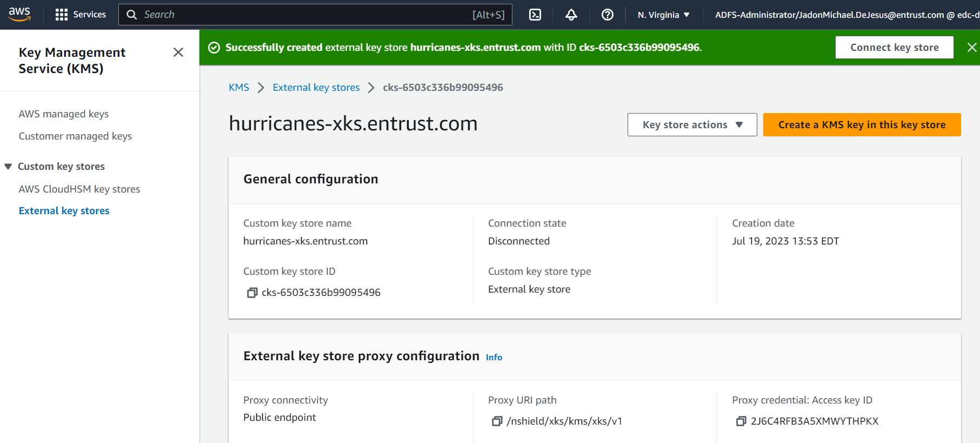Open Info link for proxy configuration
Screen dimensions: 980x443
point(494,358)
